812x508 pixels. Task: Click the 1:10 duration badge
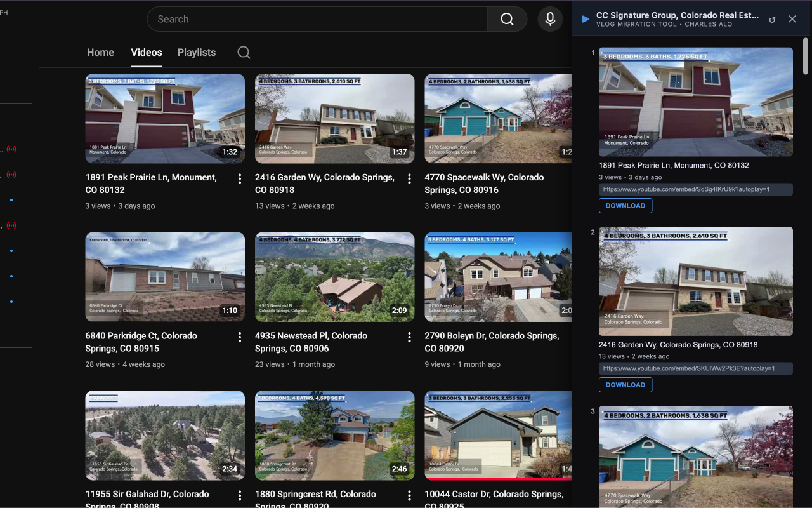230,311
